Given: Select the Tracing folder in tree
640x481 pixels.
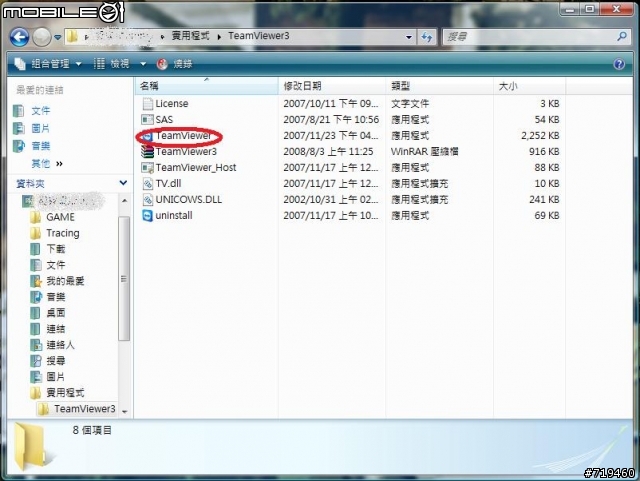Looking at the screenshot, I should [x=55, y=233].
